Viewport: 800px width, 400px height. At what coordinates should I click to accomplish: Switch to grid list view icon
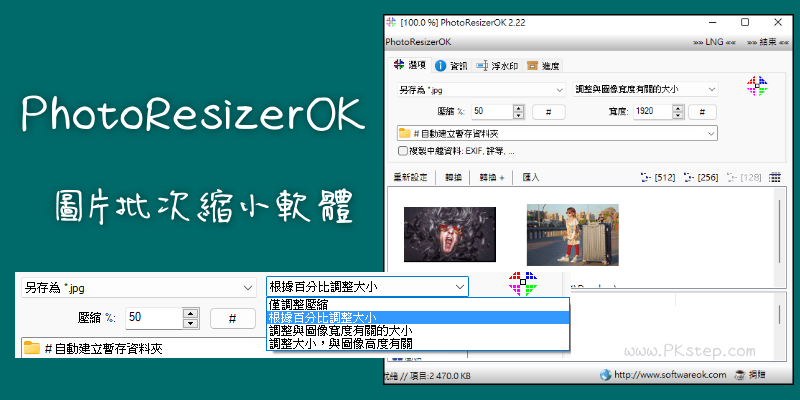point(774,178)
